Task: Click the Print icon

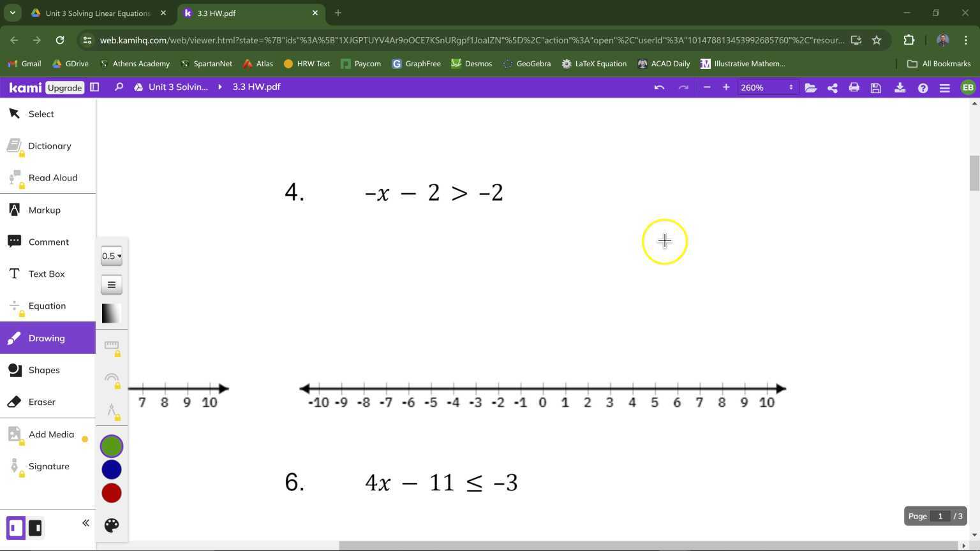Action: [x=854, y=87]
